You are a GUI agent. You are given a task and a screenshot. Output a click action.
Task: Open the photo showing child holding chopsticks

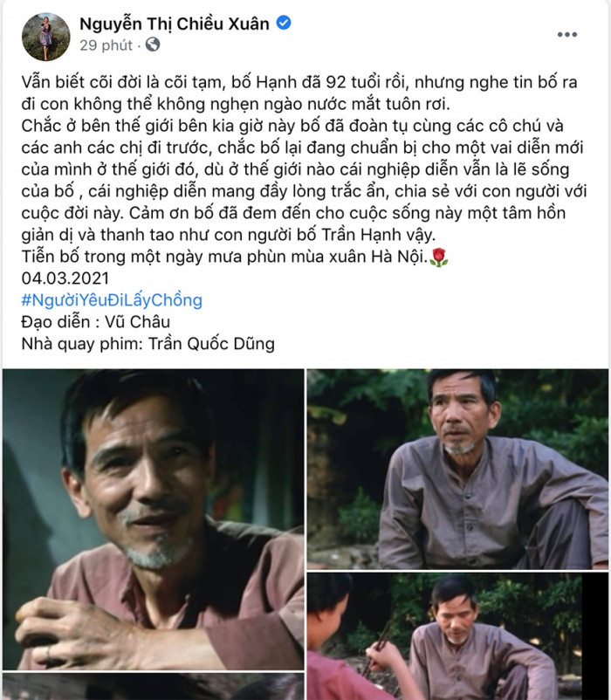tap(444, 636)
